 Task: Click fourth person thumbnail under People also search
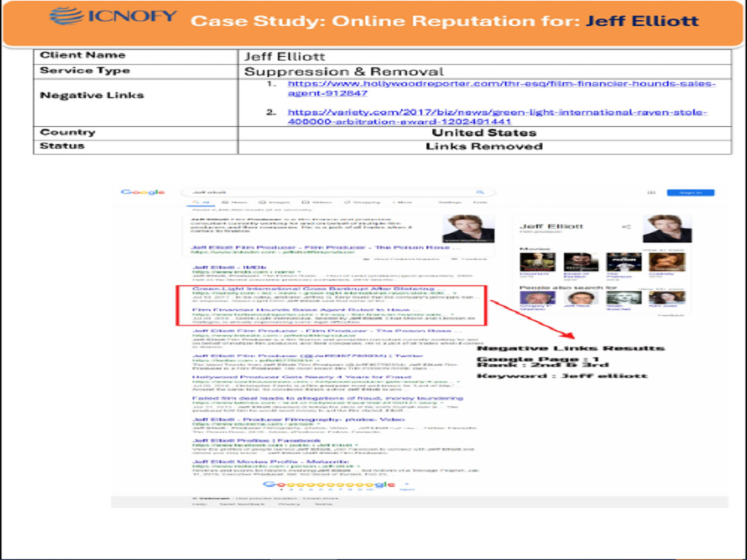pyautogui.click(x=667, y=298)
